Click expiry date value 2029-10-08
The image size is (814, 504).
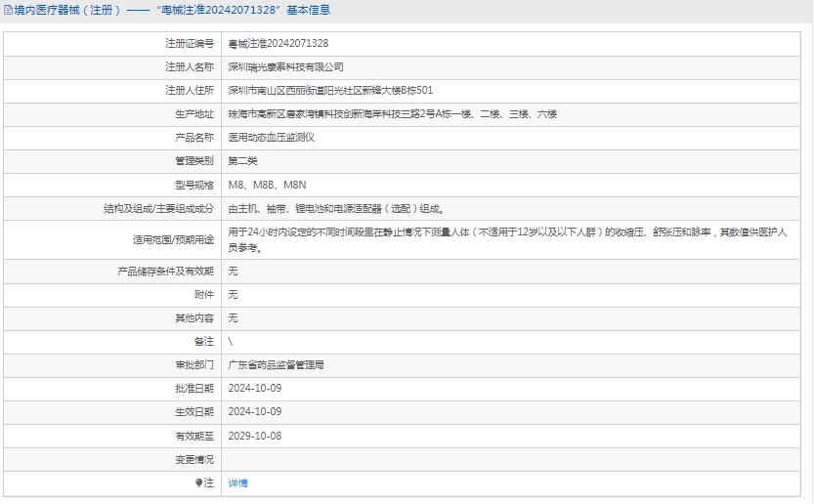tap(254, 436)
